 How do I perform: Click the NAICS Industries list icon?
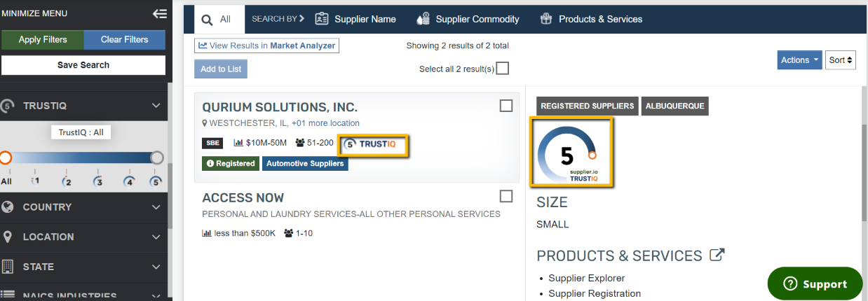click(8, 296)
